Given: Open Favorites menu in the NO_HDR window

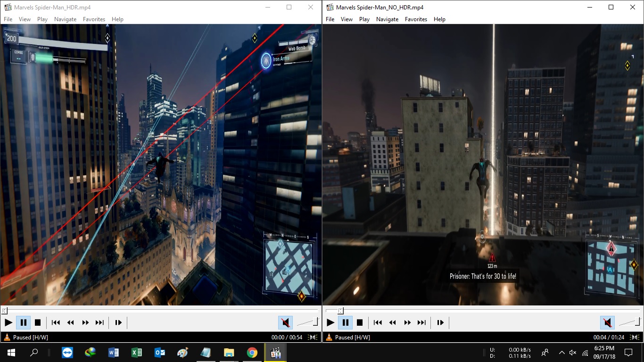Looking at the screenshot, I should click(416, 19).
